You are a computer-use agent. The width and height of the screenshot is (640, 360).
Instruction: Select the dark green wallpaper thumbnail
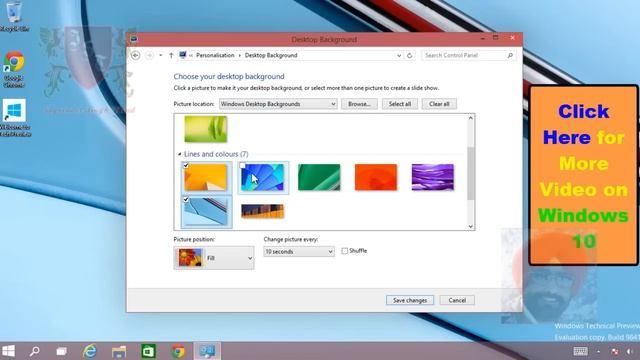(319, 177)
